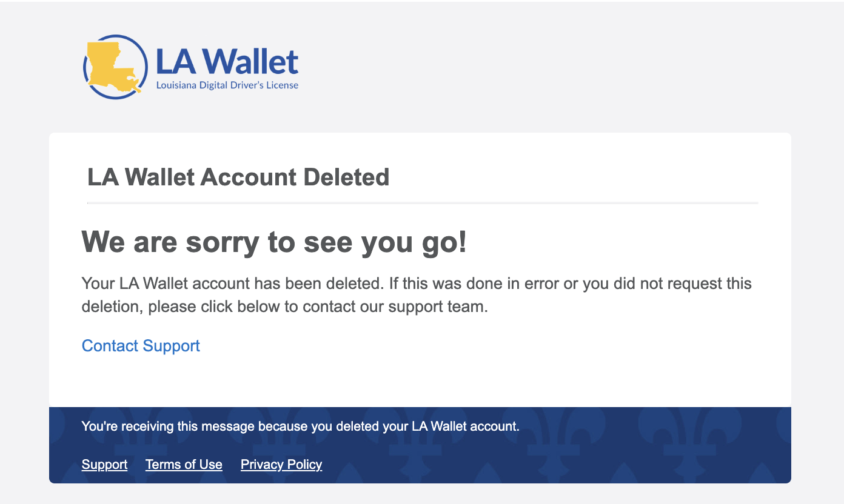The height and width of the screenshot is (504, 844).
Task: Open the Terms of Use link
Action: coord(184,465)
